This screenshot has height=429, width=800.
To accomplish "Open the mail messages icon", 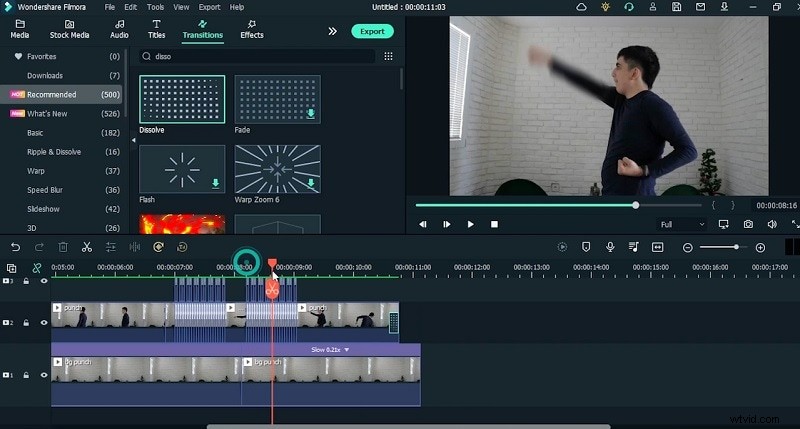I will 701,7.
